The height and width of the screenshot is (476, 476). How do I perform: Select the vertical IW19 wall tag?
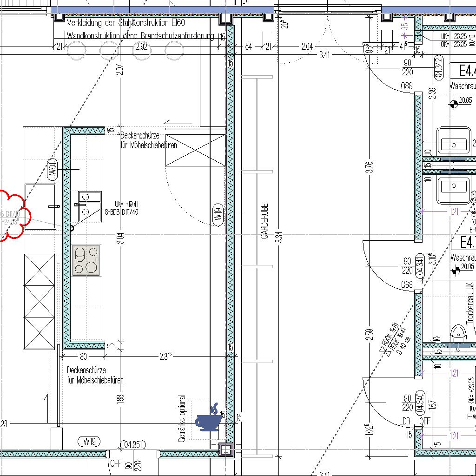click(x=217, y=215)
